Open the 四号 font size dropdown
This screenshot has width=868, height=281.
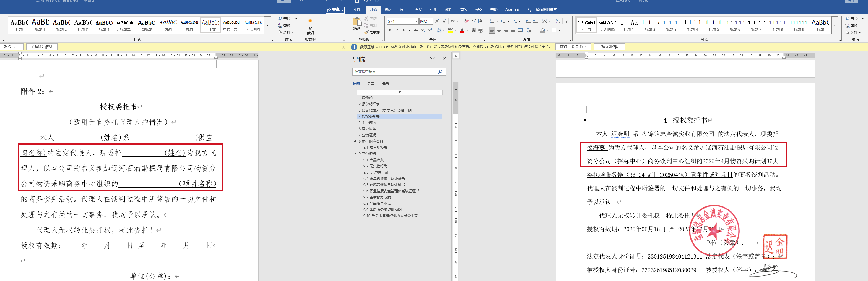(x=431, y=21)
